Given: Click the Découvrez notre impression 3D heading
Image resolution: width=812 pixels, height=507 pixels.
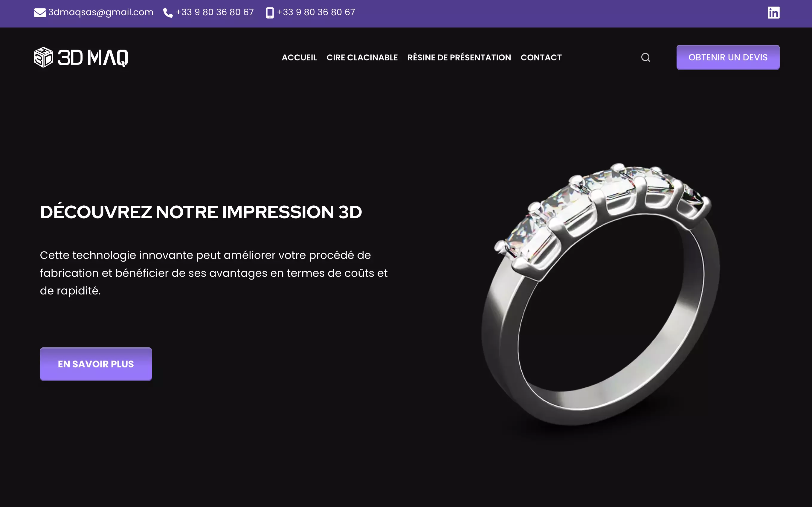Looking at the screenshot, I should (201, 212).
